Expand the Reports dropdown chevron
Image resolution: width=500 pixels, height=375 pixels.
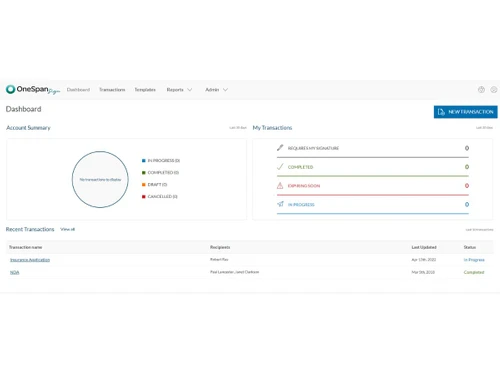[190, 90]
